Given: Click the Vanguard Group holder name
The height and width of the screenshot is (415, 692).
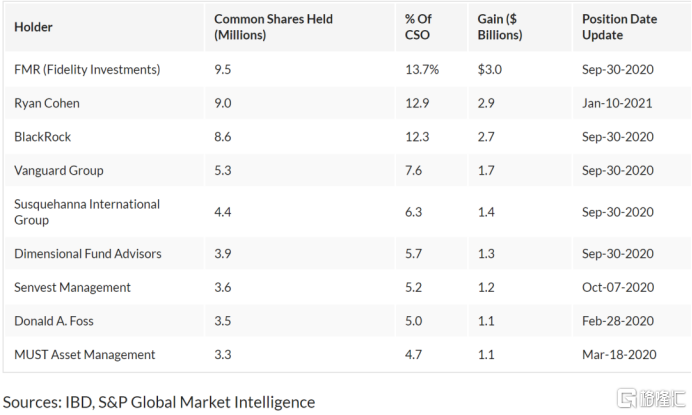Looking at the screenshot, I should click(59, 170).
